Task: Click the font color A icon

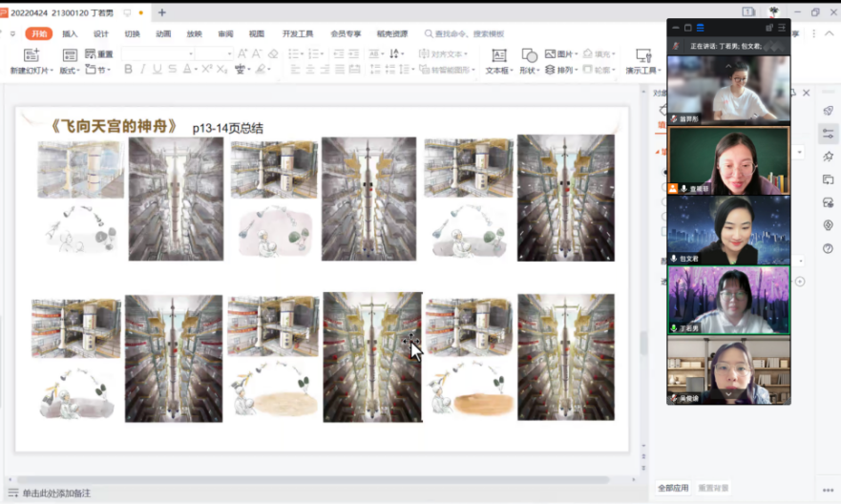Action: 187,69
